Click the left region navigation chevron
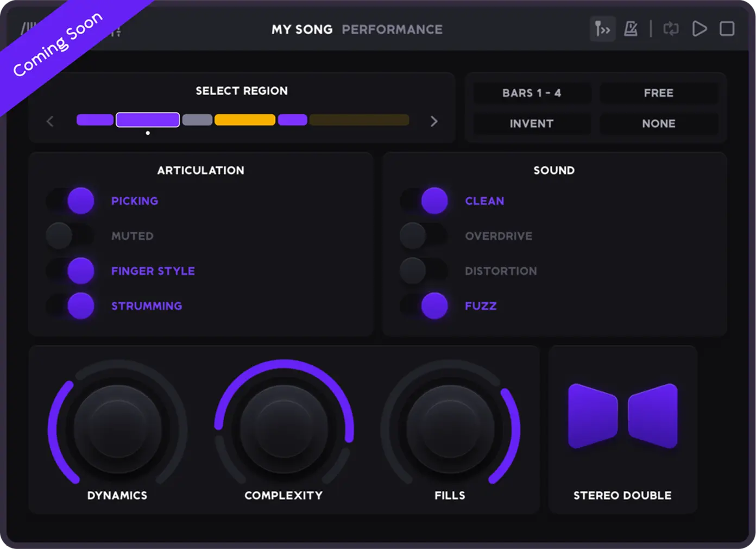Image resolution: width=756 pixels, height=549 pixels. pyautogui.click(x=50, y=121)
